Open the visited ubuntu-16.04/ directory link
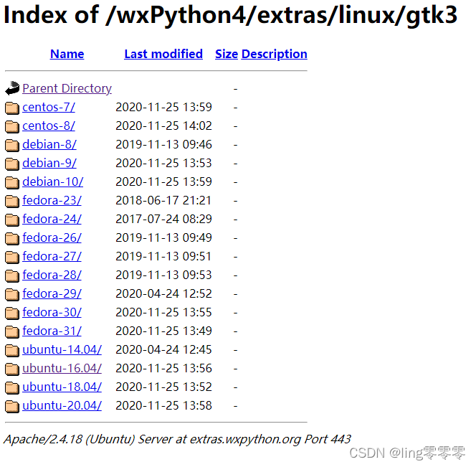The height and width of the screenshot is (467, 476). pos(62,368)
